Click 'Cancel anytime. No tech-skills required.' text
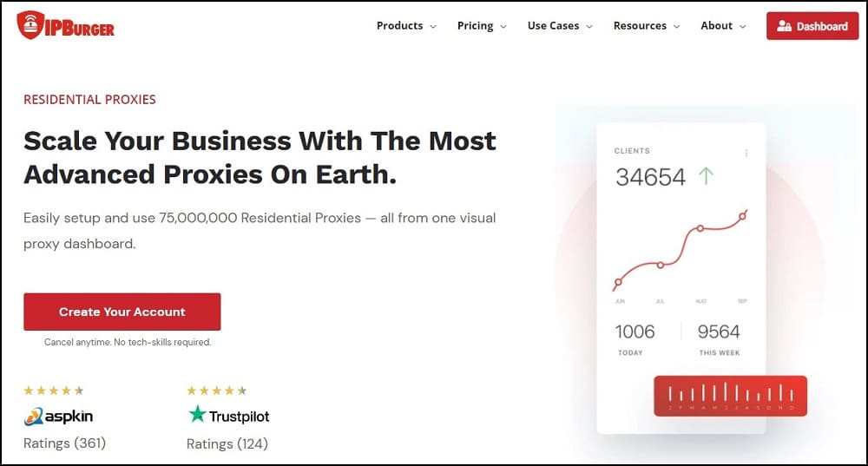Screen dimensions: 868x466 click(x=128, y=342)
